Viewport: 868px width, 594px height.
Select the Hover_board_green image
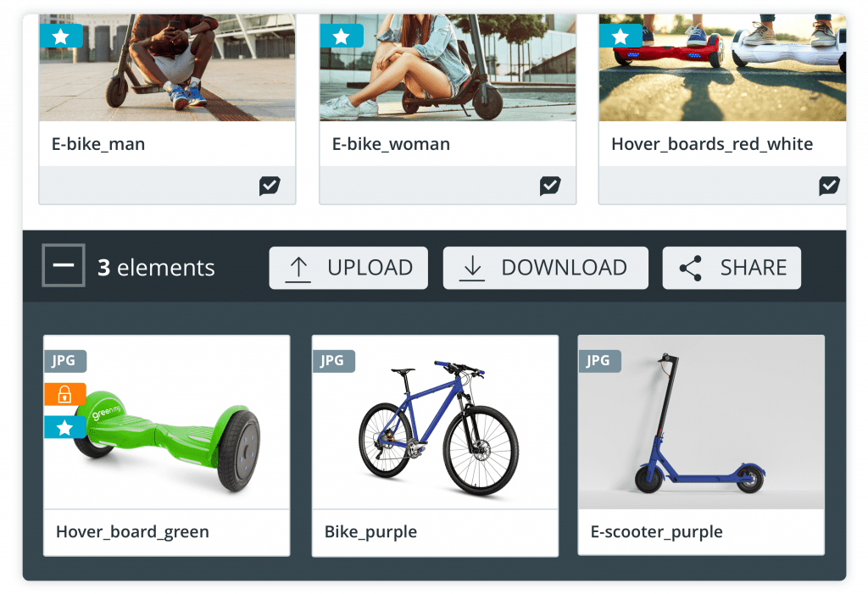(x=167, y=422)
